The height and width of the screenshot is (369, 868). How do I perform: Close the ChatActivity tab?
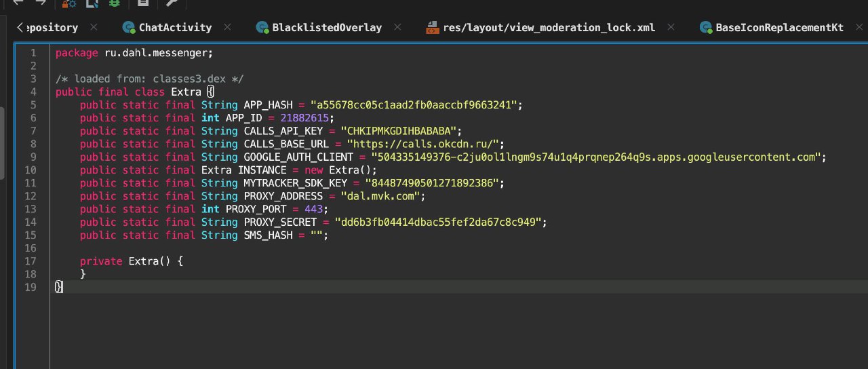tap(227, 28)
